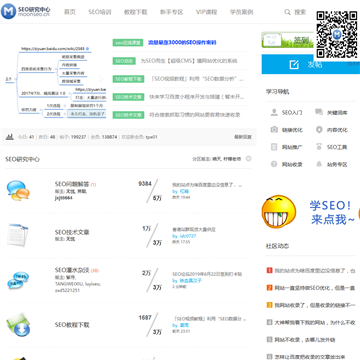
Task: Open the SEO论坛2019年6月22日 last post link
Action: coord(207,274)
